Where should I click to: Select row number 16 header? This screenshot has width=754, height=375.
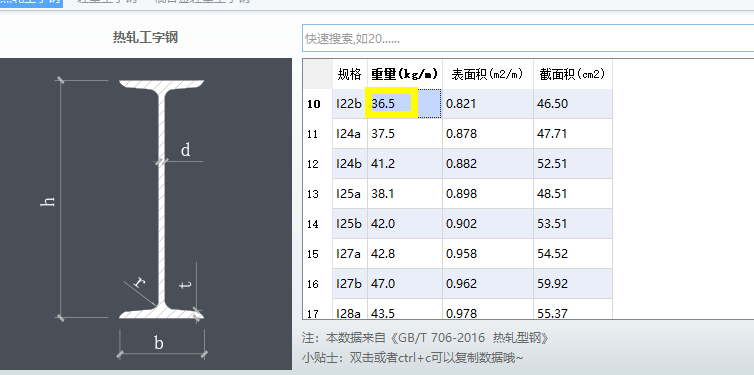[x=317, y=284]
